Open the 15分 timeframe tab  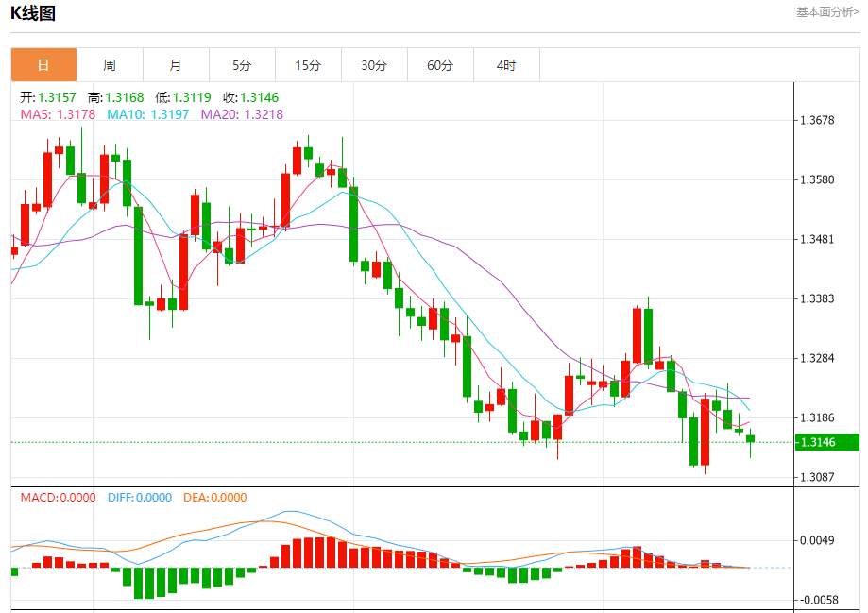(308, 65)
